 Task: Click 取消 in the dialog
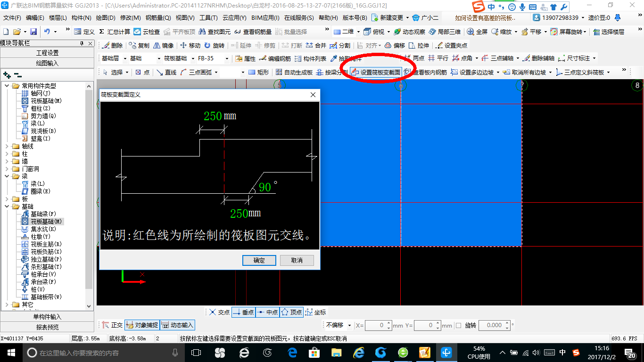coord(297,260)
